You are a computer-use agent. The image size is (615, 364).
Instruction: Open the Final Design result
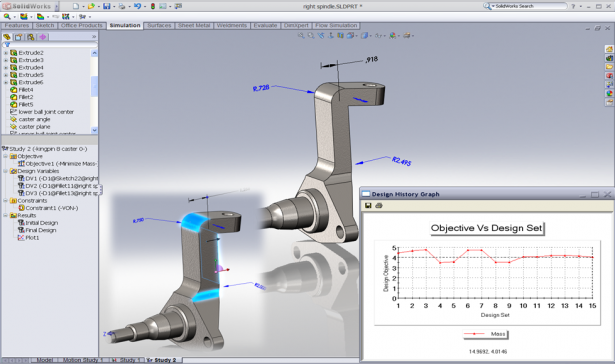[37, 230]
